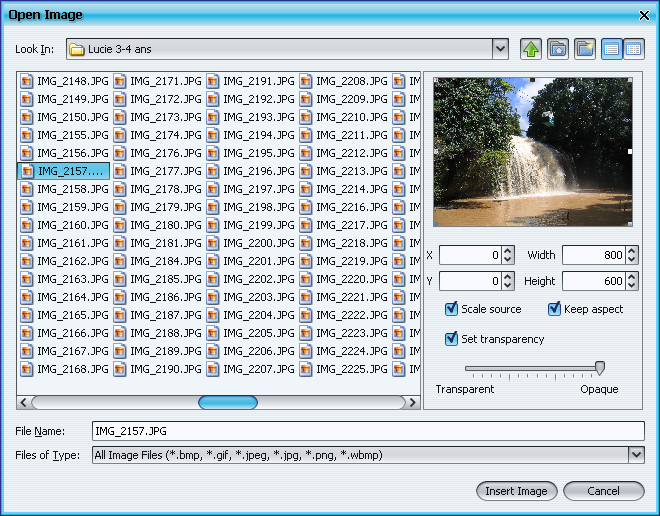Viewport: 660px width, 516px height.
Task: Select file IMG_2190.JPG
Action: tap(157, 369)
